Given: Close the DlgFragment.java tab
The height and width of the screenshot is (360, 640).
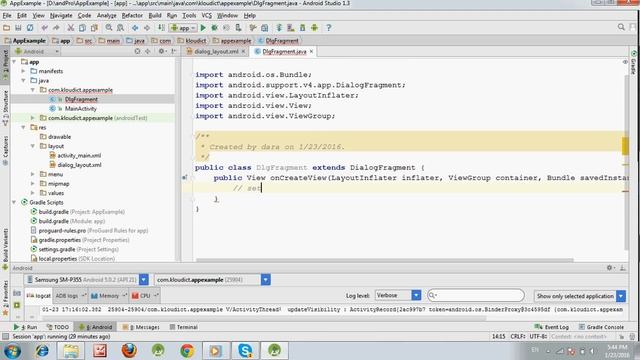Looking at the screenshot, I should (x=311, y=51).
